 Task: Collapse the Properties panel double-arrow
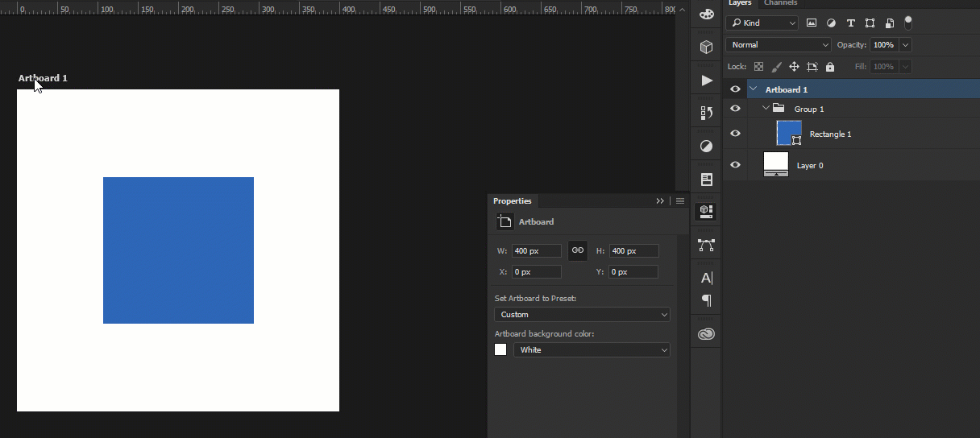point(660,201)
